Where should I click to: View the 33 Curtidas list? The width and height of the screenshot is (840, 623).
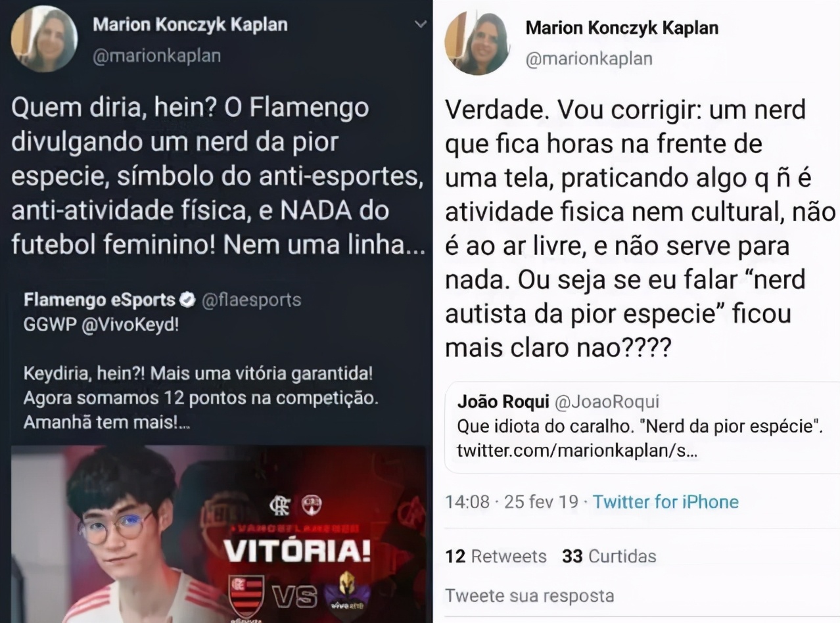tap(609, 556)
